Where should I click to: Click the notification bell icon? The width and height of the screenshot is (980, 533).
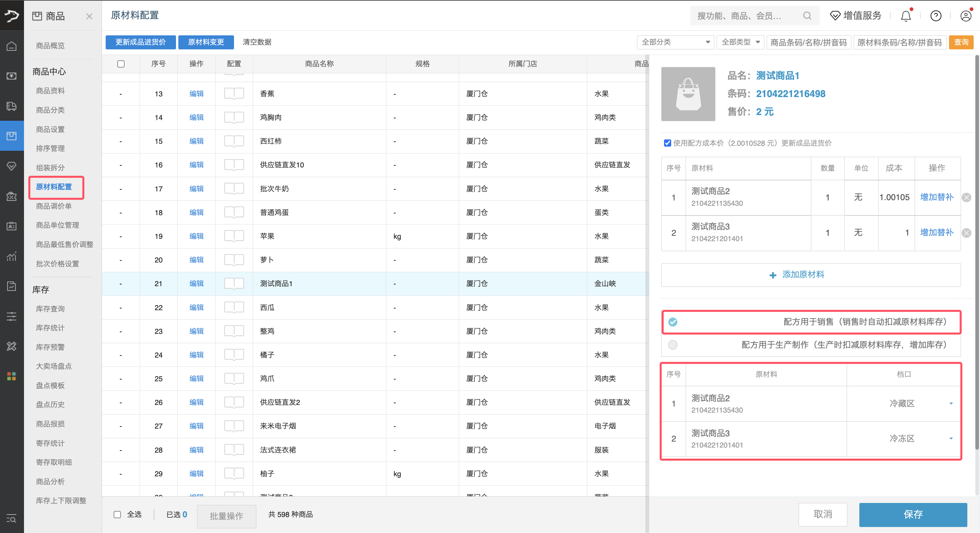pos(906,16)
